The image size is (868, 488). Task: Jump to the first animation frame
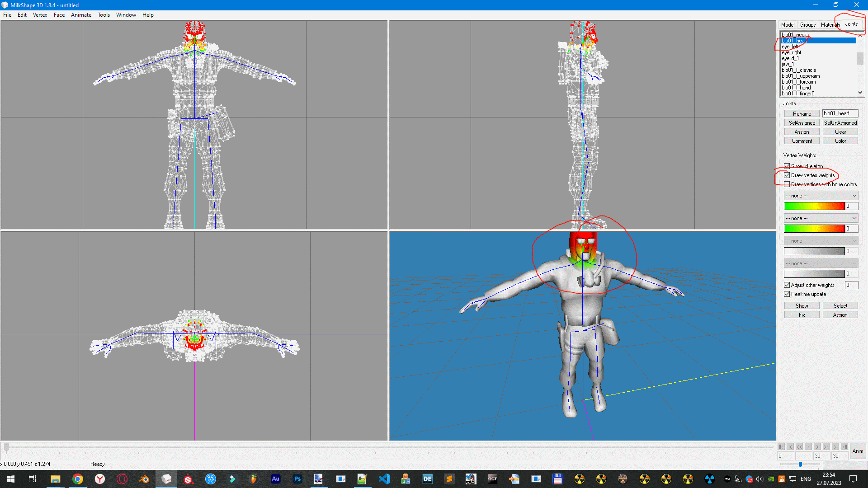click(781, 446)
